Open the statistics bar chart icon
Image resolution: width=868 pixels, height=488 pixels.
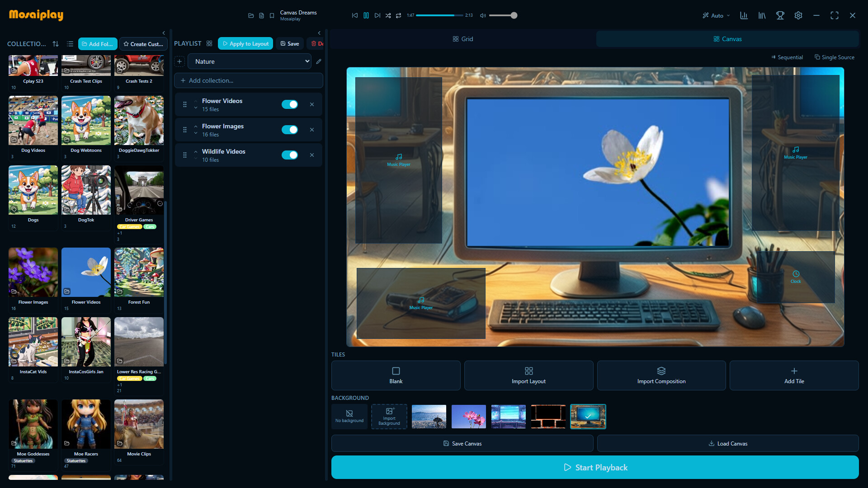(744, 15)
